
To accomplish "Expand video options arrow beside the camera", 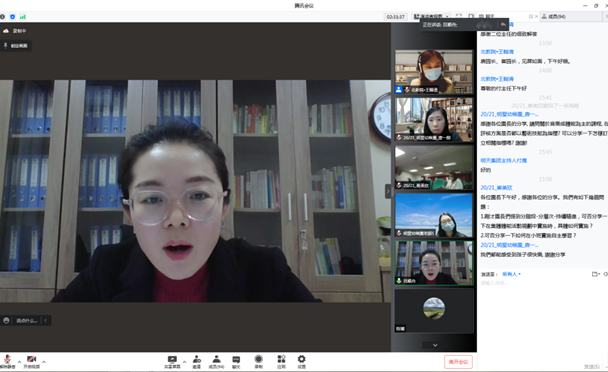I will 43,362.
